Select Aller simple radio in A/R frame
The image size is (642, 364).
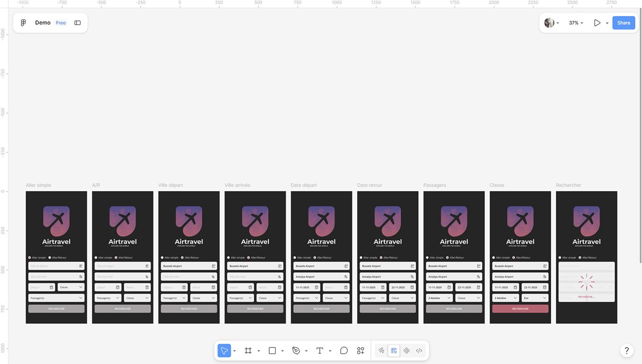tap(96, 258)
